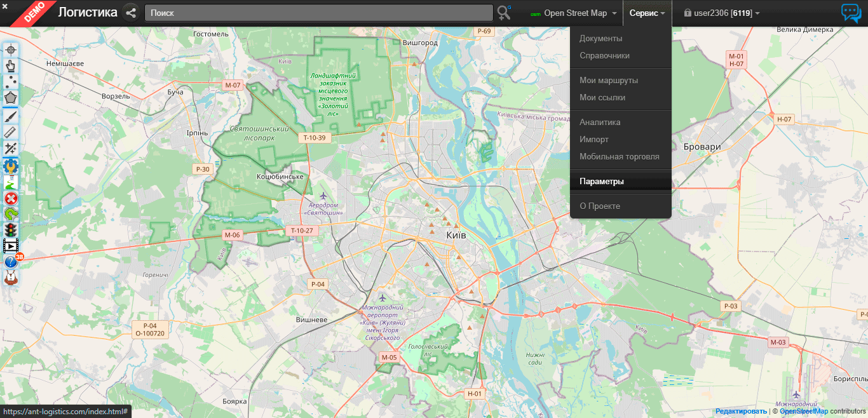
Task: Open the chat support icon
Action: tap(851, 13)
